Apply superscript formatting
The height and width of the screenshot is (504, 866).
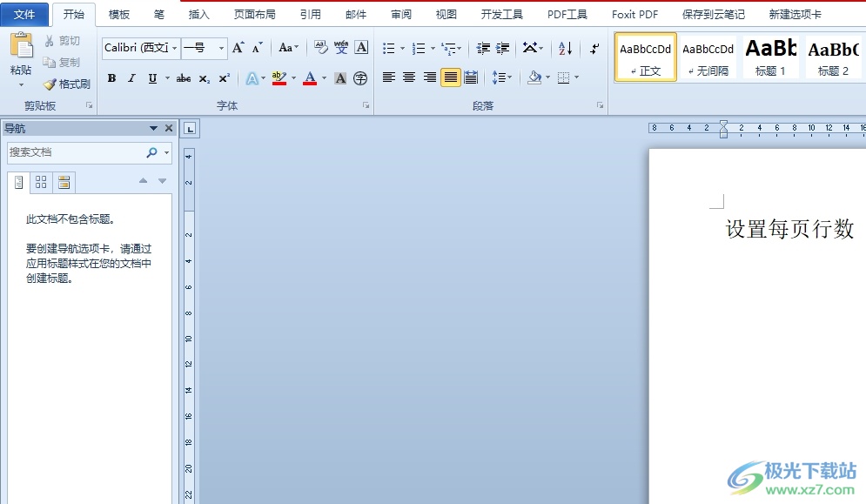coord(224,78)
